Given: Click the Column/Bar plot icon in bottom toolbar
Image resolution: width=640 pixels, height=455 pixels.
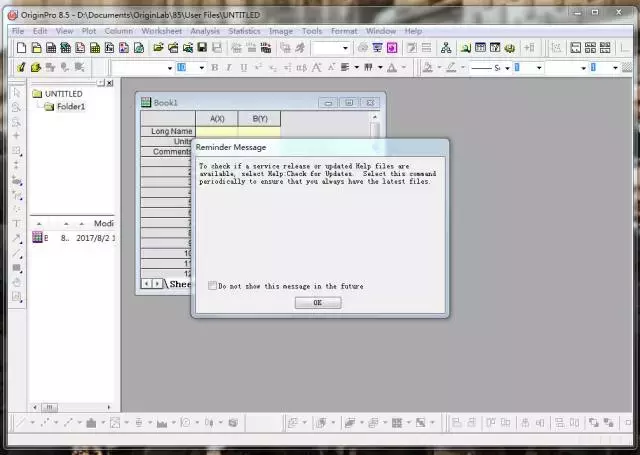Looking at the screenshot, I should [x=91, y=423].
